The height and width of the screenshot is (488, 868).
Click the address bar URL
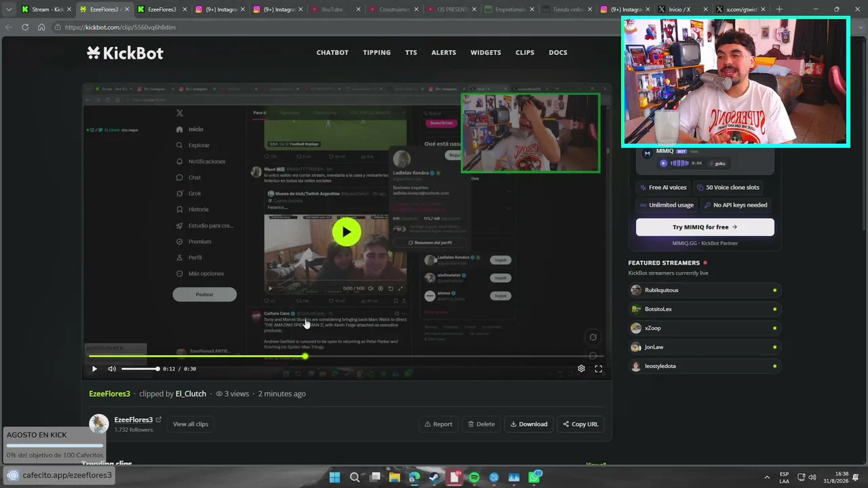pos(121,27)
